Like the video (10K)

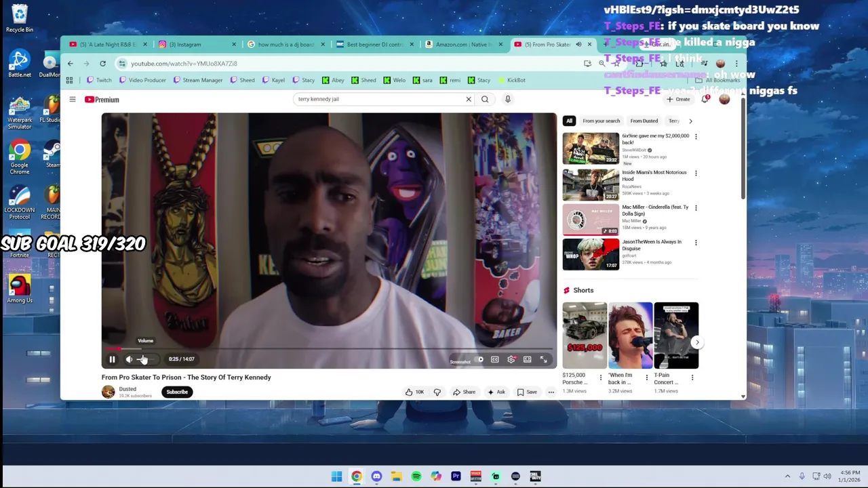click(414, 392)
